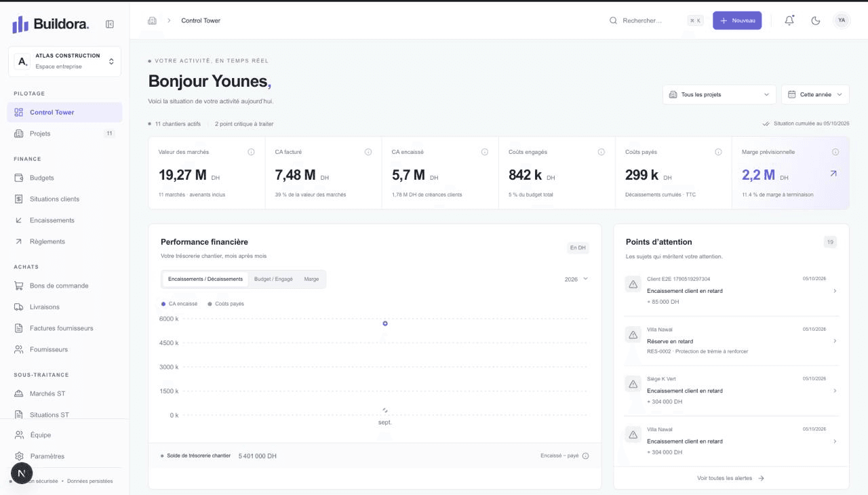This screenshot has height=495, width=868.
Task: Click info icon next to Encaissé – payé
Action: [585, 456]
